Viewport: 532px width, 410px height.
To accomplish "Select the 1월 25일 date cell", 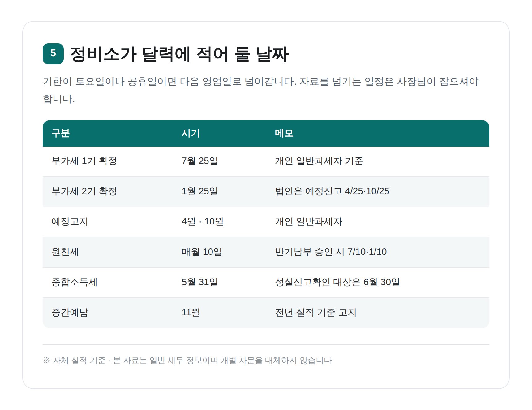I will [x=200, y=191].
